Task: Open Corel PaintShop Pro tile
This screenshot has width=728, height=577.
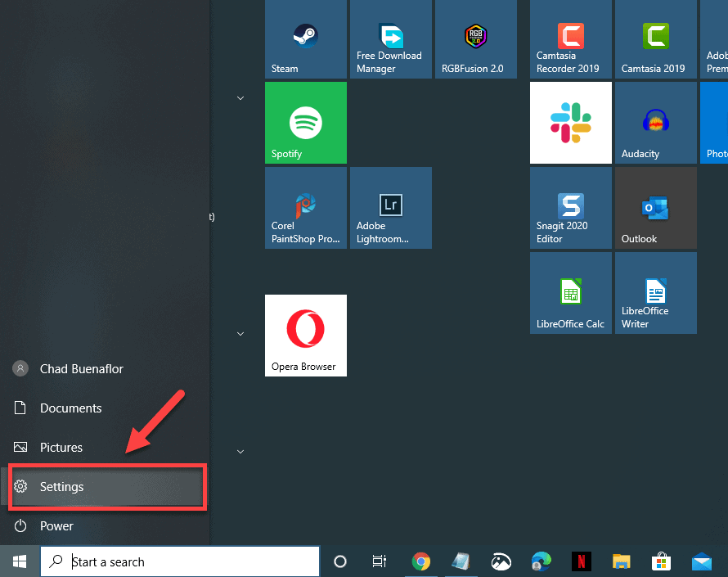Action: 305,208
